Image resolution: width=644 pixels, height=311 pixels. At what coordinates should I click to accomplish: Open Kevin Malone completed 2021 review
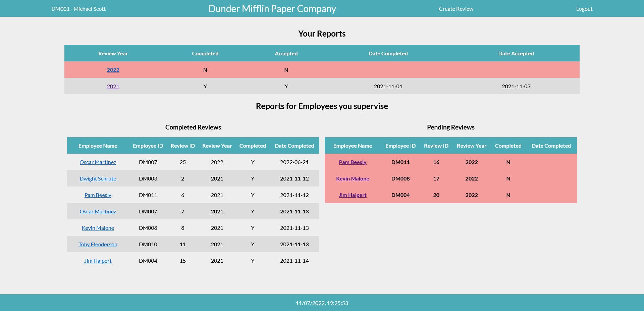pos(98,228)
